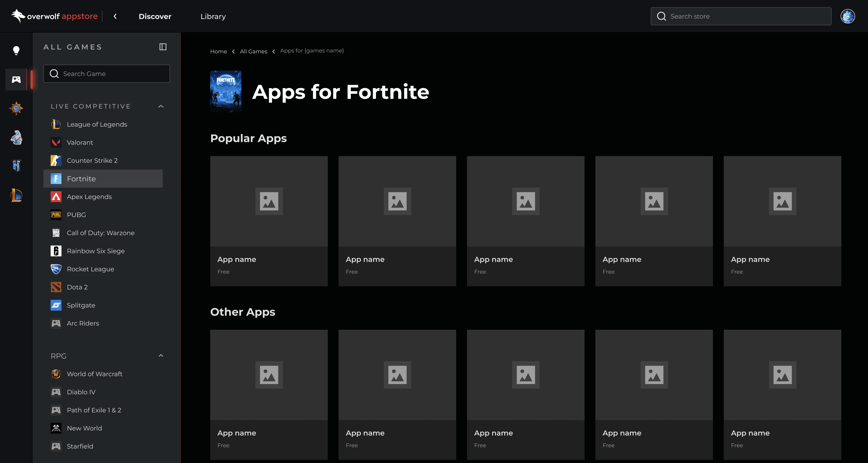
Task: Click the All Games breadcrumb link
Action: coord(253,52)
